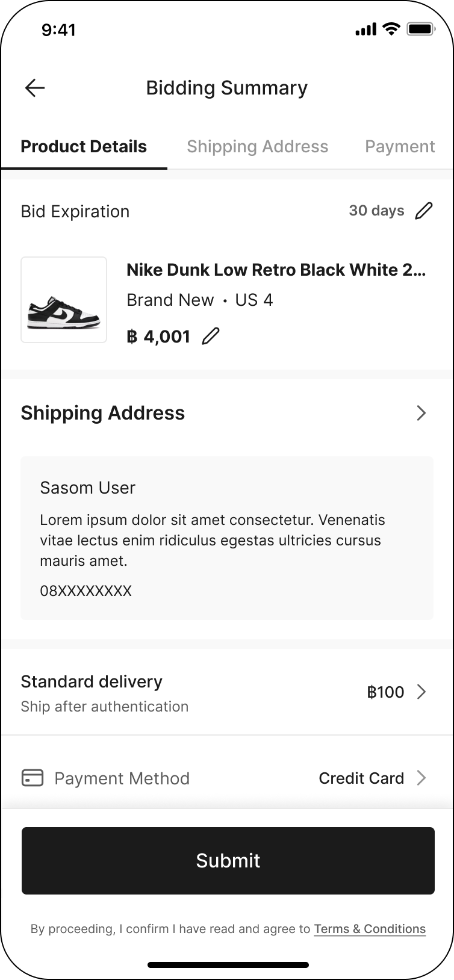Tap the cellular signal icon
454x980 pixels.
pyautogui.click(x=365, y=29)
